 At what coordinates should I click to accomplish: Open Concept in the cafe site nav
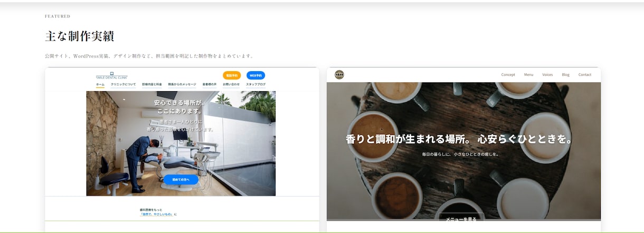tap(508, 75)
